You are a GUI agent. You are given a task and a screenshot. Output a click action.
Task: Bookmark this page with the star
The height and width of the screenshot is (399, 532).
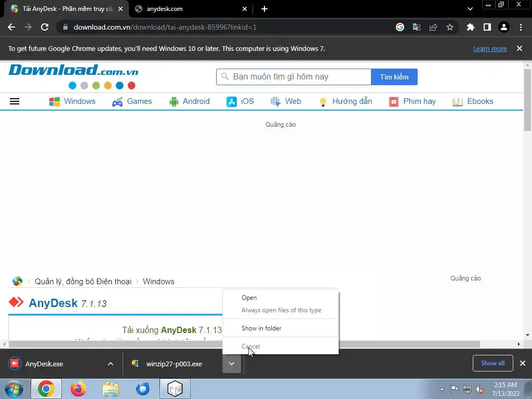[x=450, y=27]
